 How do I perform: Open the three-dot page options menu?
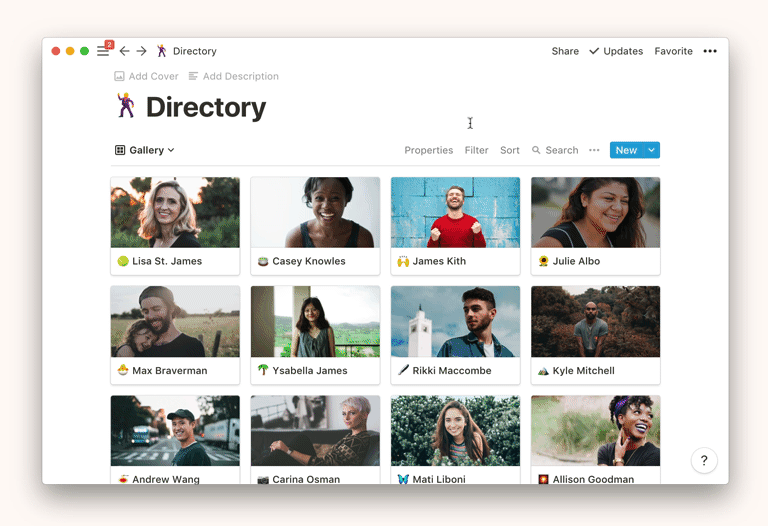[x=710, y=51]
